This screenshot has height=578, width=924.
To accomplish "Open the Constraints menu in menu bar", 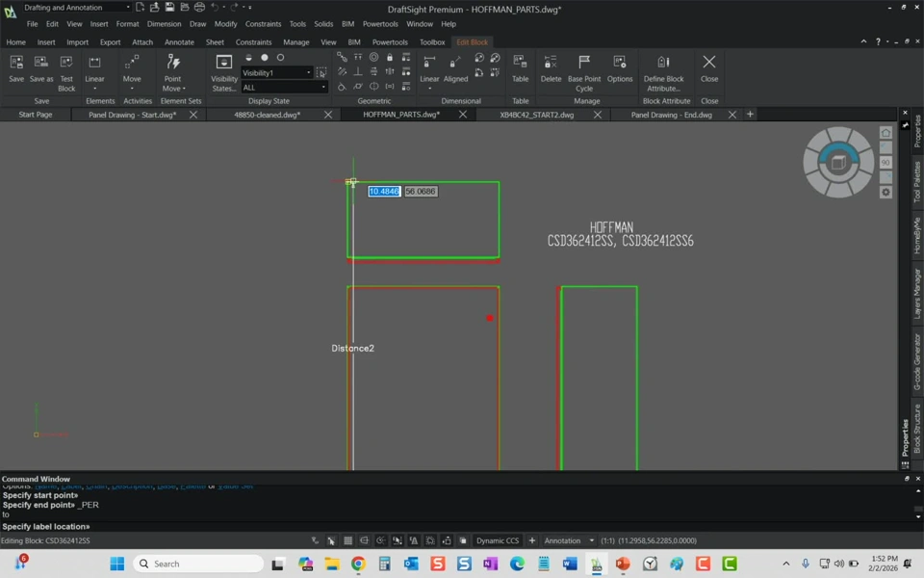I will [263, 24].
